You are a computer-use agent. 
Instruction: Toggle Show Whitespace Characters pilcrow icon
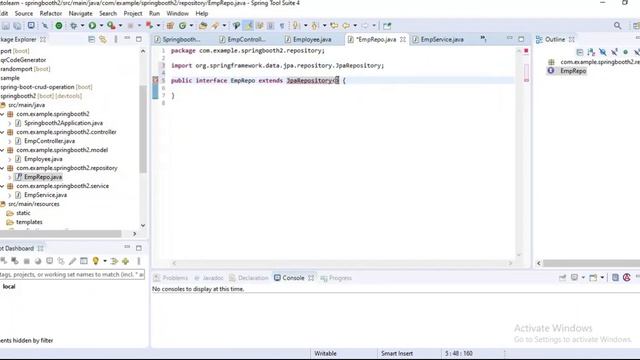[x=282, y=26]
